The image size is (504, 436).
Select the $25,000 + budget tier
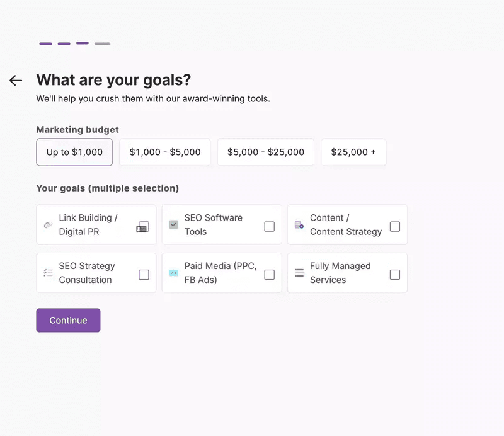pyautogui.click(x=353, y=152)
